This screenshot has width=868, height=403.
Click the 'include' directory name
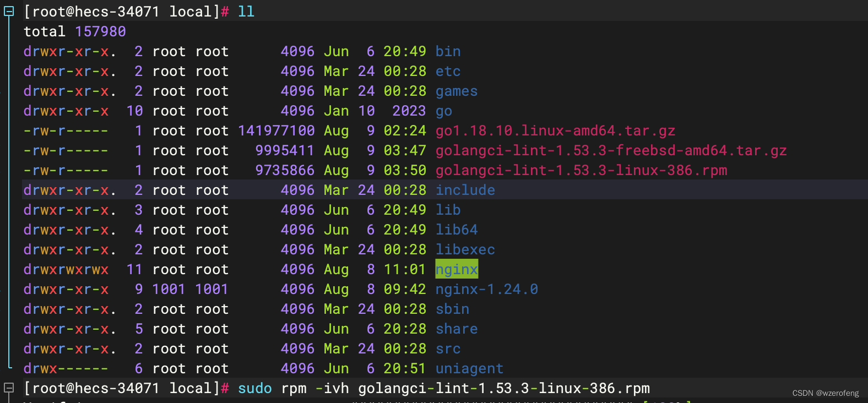pos(465,190)
